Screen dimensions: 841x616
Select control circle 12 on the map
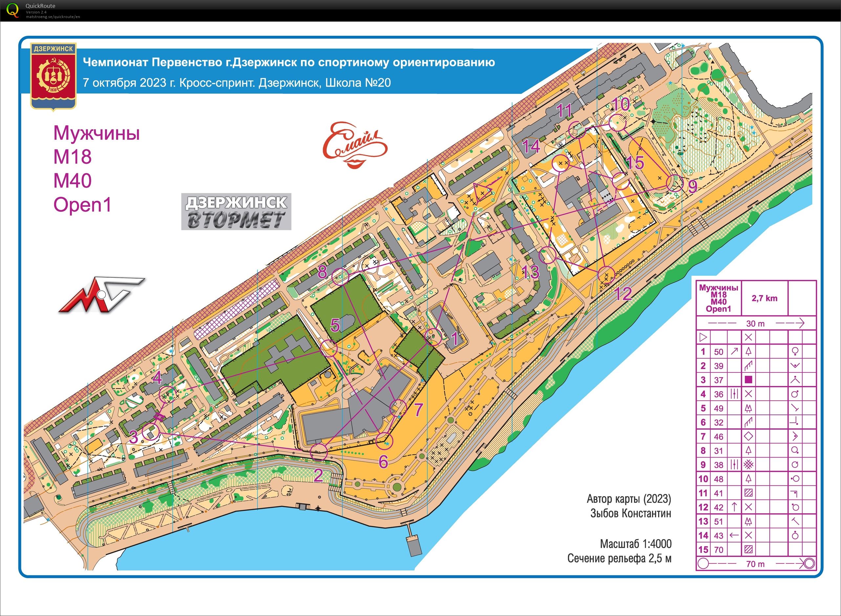tap(606, 275)
